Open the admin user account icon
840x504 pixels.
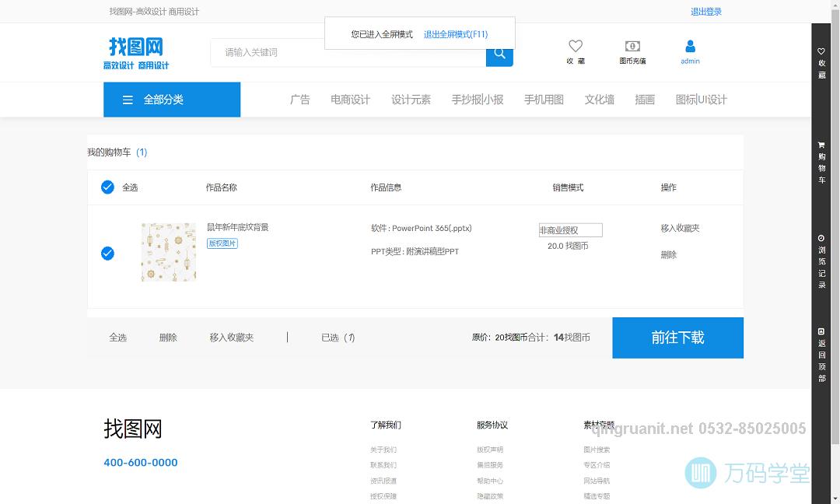pyautogui.click(x=690, y=47)
